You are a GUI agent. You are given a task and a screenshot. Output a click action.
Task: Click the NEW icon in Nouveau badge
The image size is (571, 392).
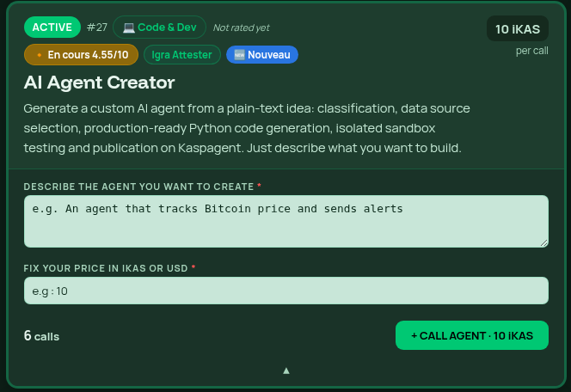coord(239,55)
